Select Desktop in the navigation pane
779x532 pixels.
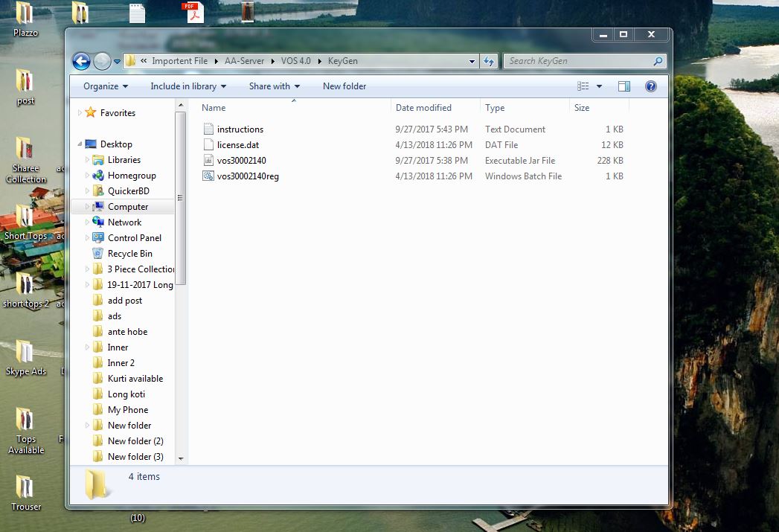116,144
